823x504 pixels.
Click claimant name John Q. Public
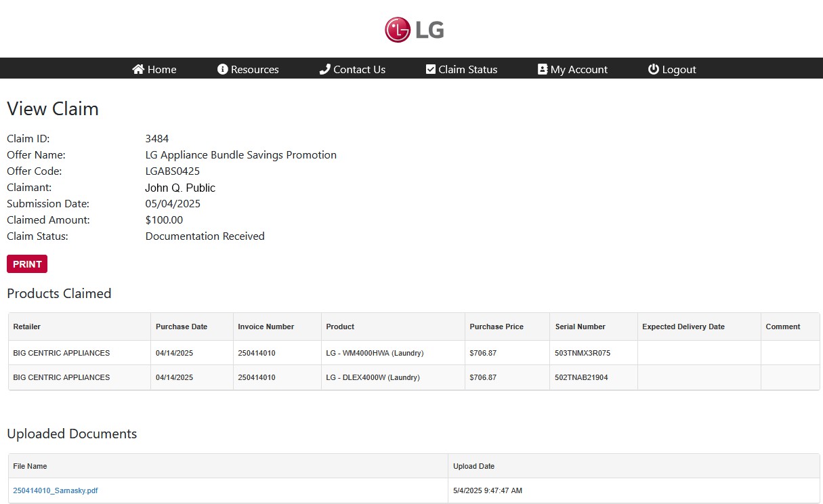click(180, 188)
